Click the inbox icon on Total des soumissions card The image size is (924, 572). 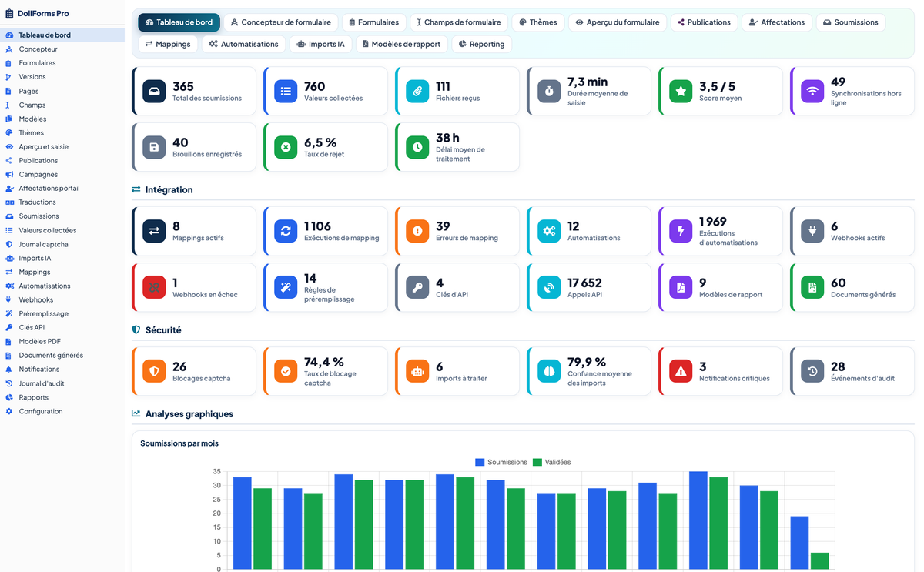click(154, 91)
